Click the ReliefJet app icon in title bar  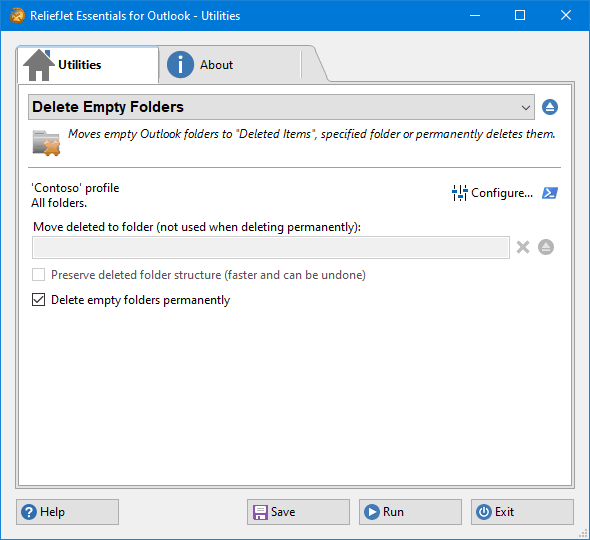(x=17, y=15)
